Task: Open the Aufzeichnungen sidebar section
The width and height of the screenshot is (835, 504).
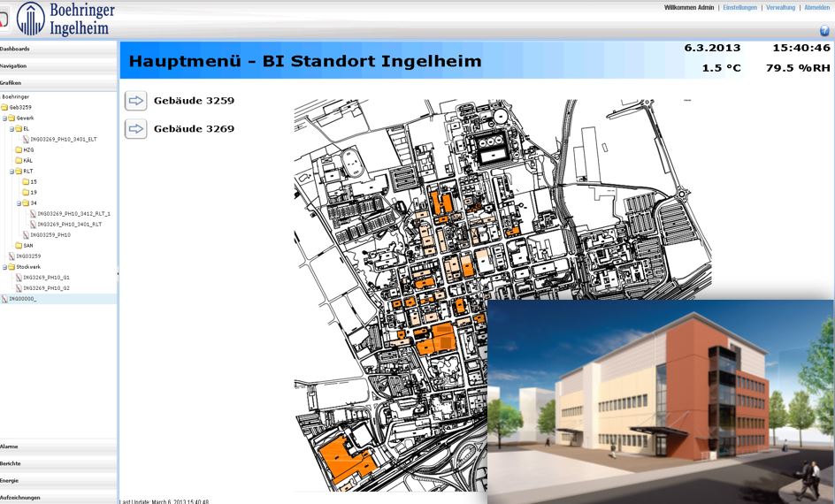Action: (58, 498)
